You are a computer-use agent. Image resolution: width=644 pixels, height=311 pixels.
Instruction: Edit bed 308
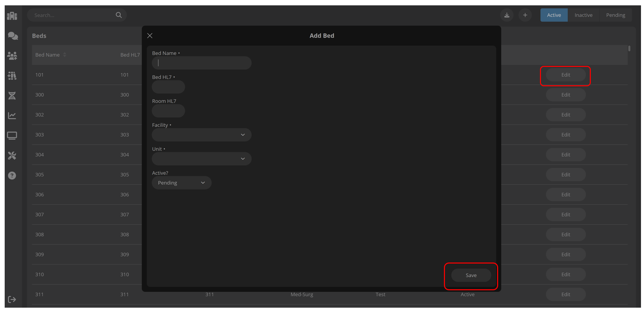pos(566,235)
